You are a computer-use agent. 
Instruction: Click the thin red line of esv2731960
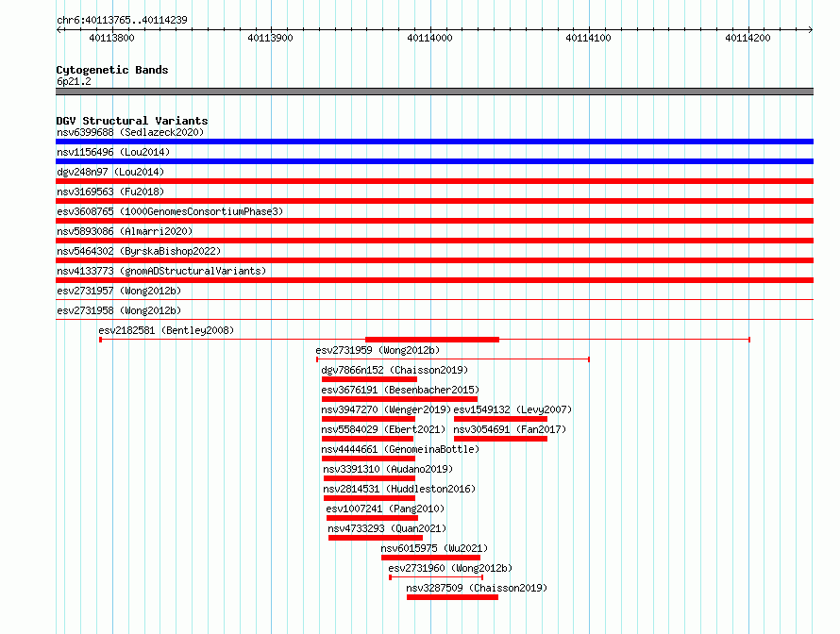click(436, 577)
